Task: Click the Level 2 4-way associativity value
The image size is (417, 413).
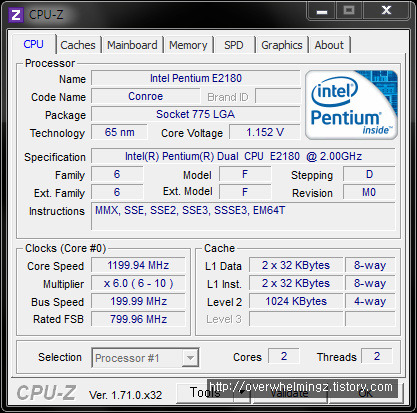Action: pos(370,301)
